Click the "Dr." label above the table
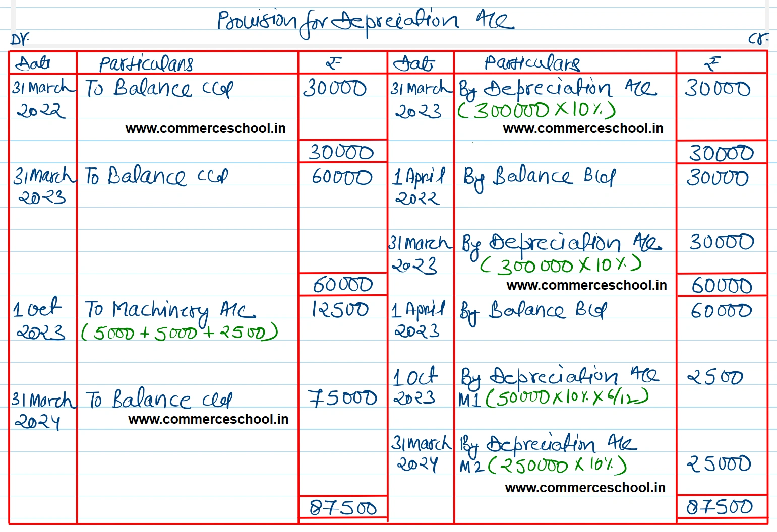Image resolution: width=777 pixels, height=532 pixels. pyautogui.click(x=20, y=39)
